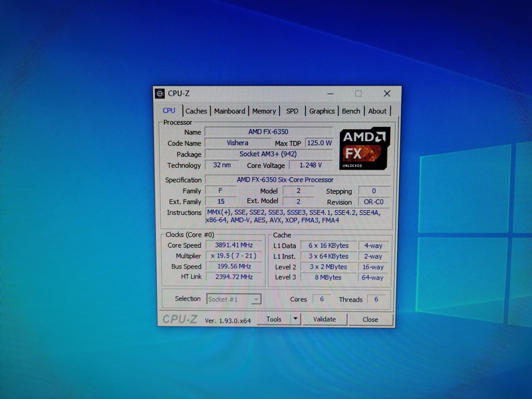This screenshot has height=399, width=532.
Task: Open the Socket #1 selection dropdown
Action: click(x=234, y=299)
